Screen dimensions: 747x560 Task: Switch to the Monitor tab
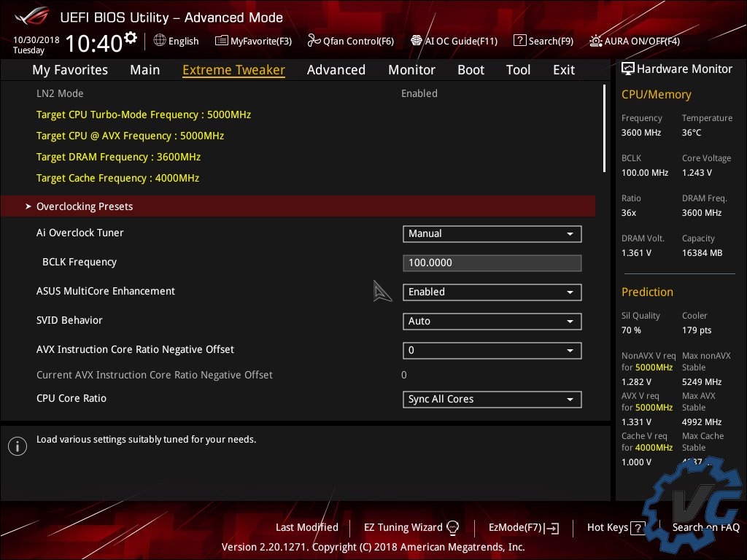tap(411, 70)
